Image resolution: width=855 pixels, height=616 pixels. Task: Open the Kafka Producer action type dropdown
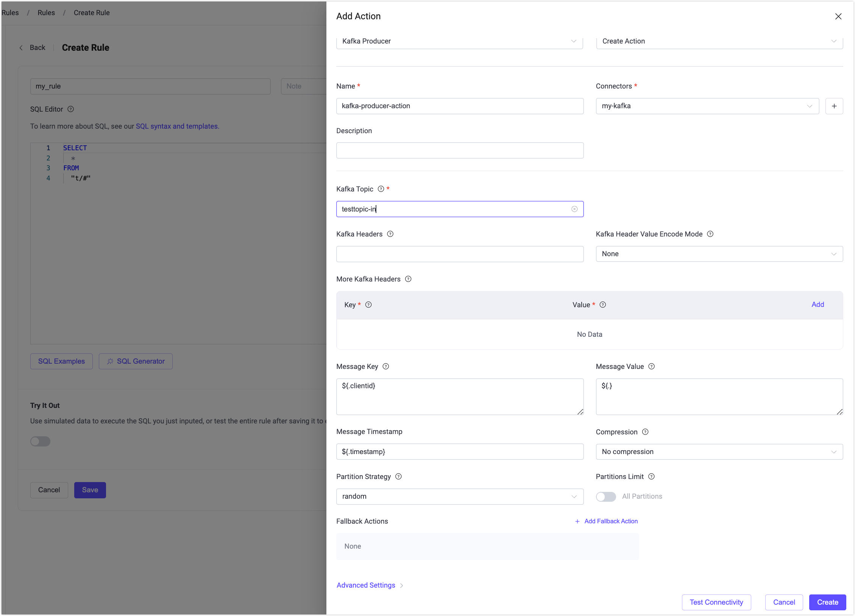coord(459,41)
